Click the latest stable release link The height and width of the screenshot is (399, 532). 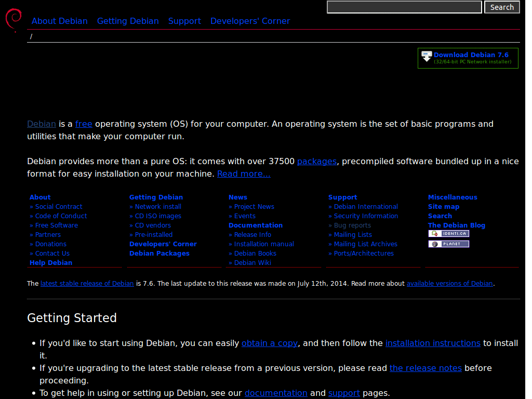coord(87,283)
